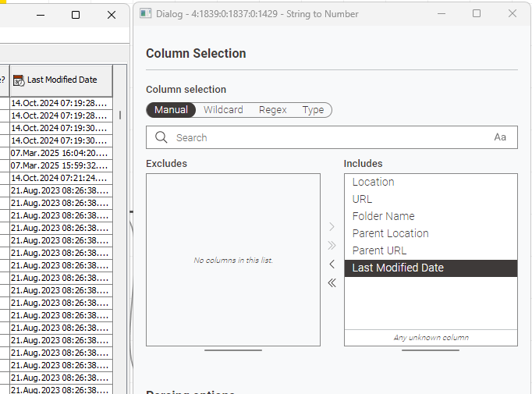
Task: Click the double left arrow exclude-all icon
Action: click(x=332, y=283)
